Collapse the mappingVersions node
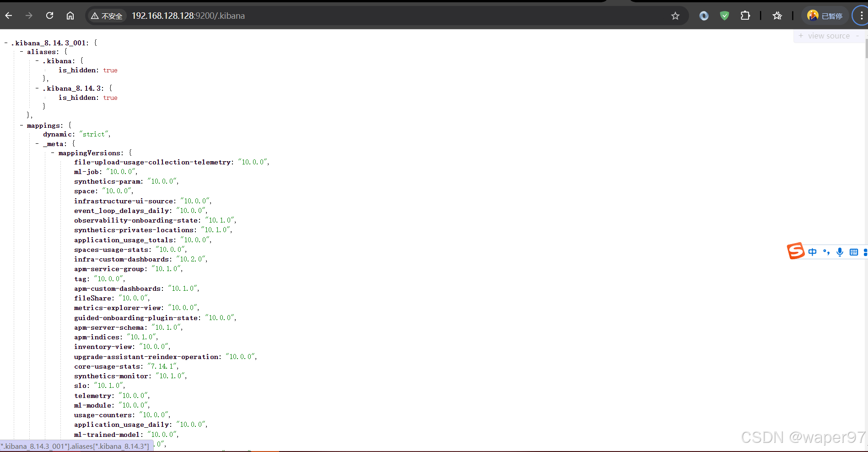This screenshot has height=452, width=868. pyautogui.click(x=53, y=153)
